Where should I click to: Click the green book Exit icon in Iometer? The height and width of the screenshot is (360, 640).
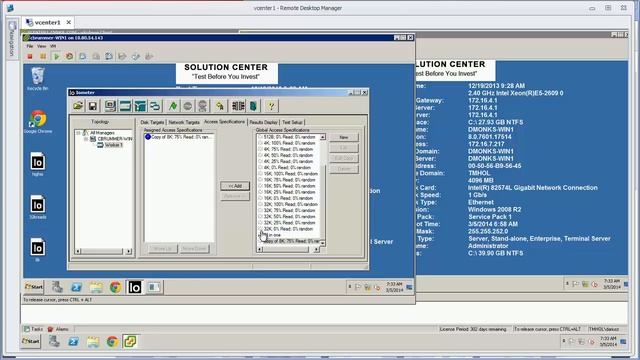coord(253,106)
